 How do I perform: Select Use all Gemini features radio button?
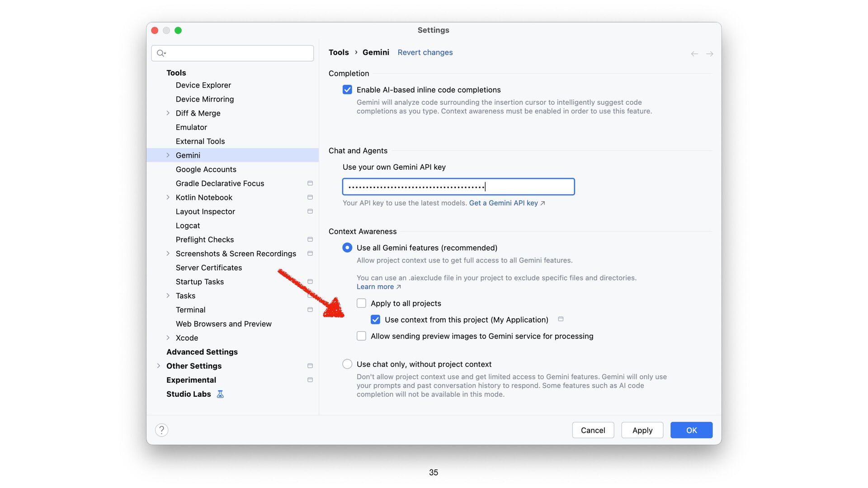[347, 248]
